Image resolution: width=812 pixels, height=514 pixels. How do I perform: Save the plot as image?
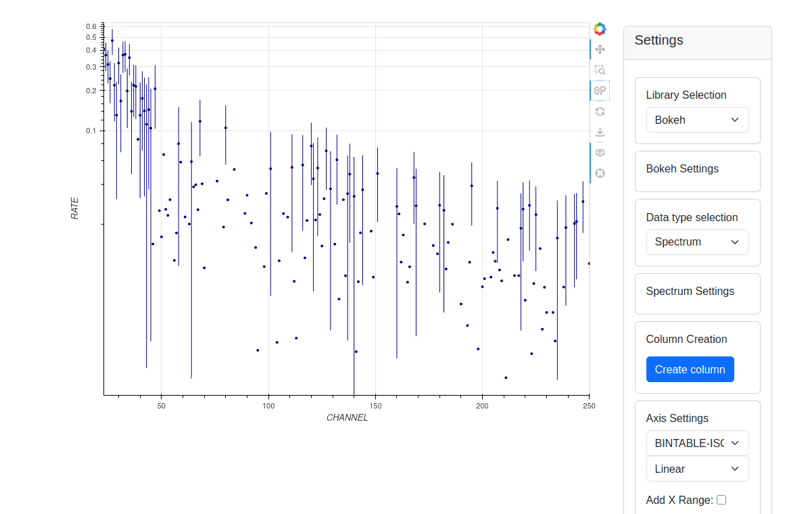coord(600,132)
